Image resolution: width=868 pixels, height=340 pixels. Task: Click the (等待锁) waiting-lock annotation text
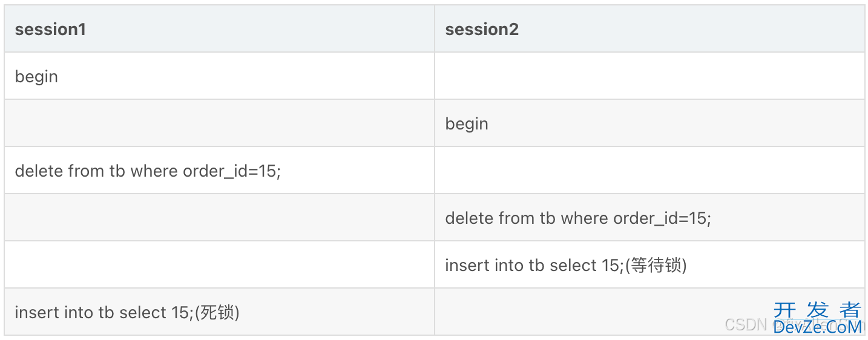click(655, 266)
